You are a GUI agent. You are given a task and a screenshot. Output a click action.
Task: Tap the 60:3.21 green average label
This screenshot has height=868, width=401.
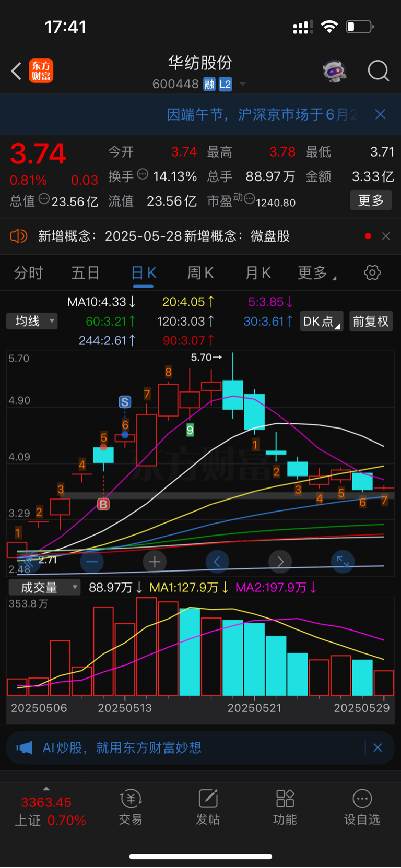(x=111, y=322)
